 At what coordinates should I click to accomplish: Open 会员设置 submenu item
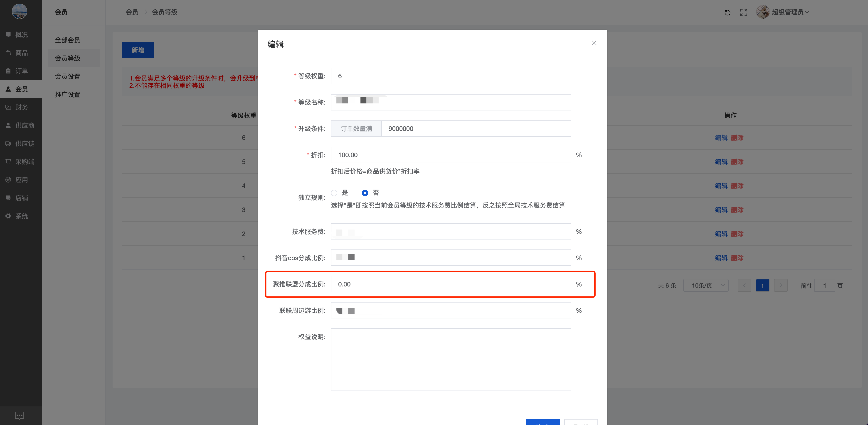tap(67, 76)
